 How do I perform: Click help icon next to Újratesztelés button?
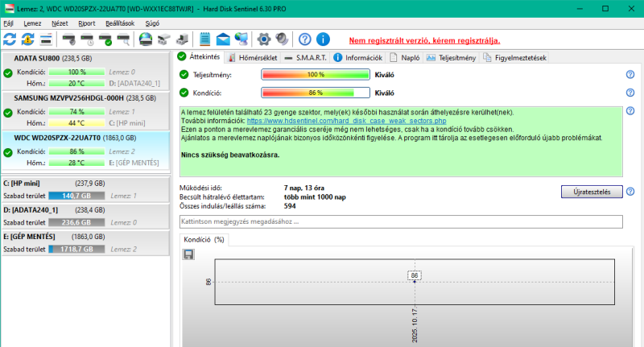(x=630, y=192)
